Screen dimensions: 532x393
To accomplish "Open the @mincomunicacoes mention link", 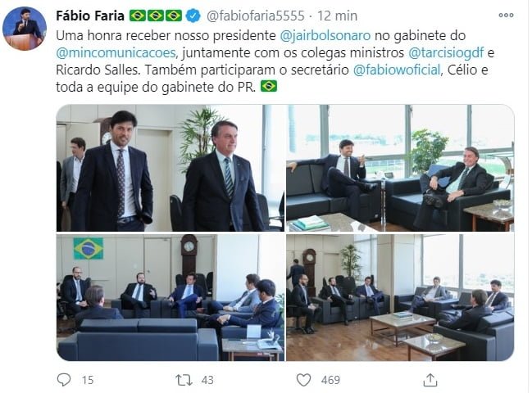I will pyautogui.click(x=116, y=53).
